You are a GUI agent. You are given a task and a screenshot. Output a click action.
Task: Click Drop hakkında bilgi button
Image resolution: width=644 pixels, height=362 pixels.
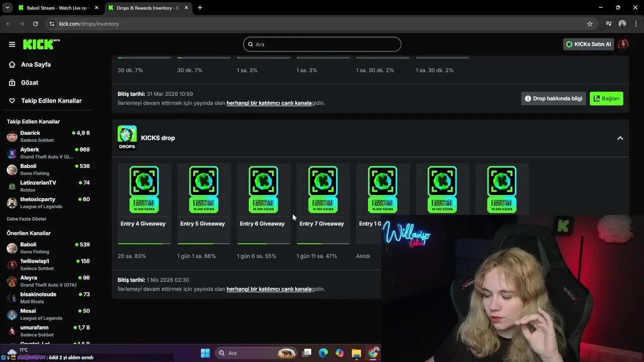click(553, 99)
